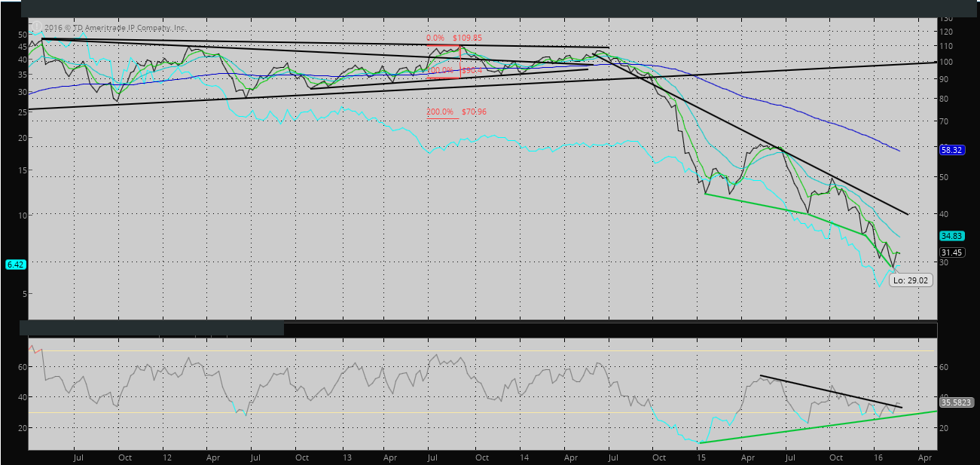
Task: Select the cyan 34.83 price bubble
Action: (951, 236)
